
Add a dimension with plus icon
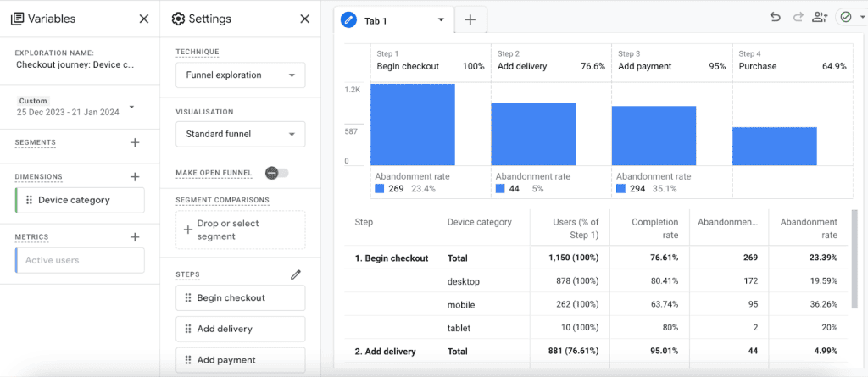pos(135,176)
